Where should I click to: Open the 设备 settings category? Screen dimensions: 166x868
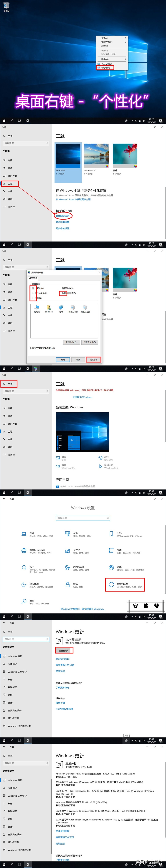78,534
